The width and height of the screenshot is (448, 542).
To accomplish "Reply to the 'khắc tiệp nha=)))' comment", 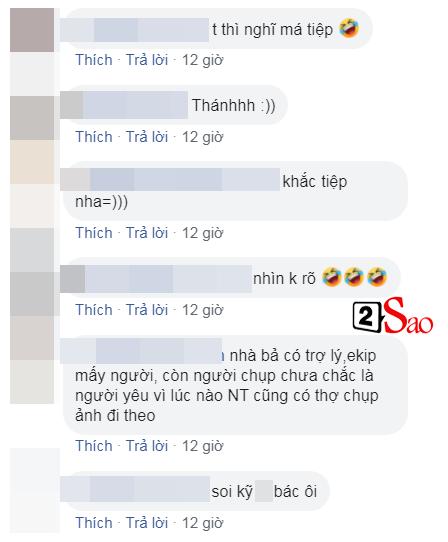I will 147,233.
